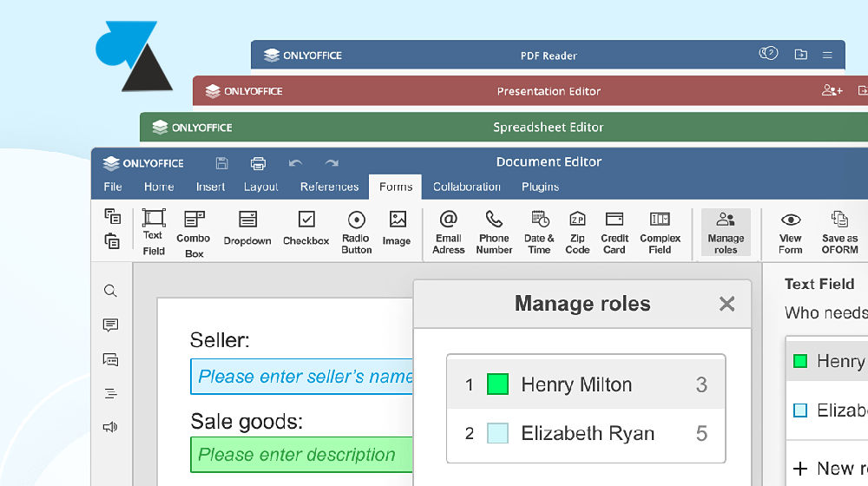The image size is (868, 486).
Task: Click the sale goods description field
Action: [x=302, y=455]
